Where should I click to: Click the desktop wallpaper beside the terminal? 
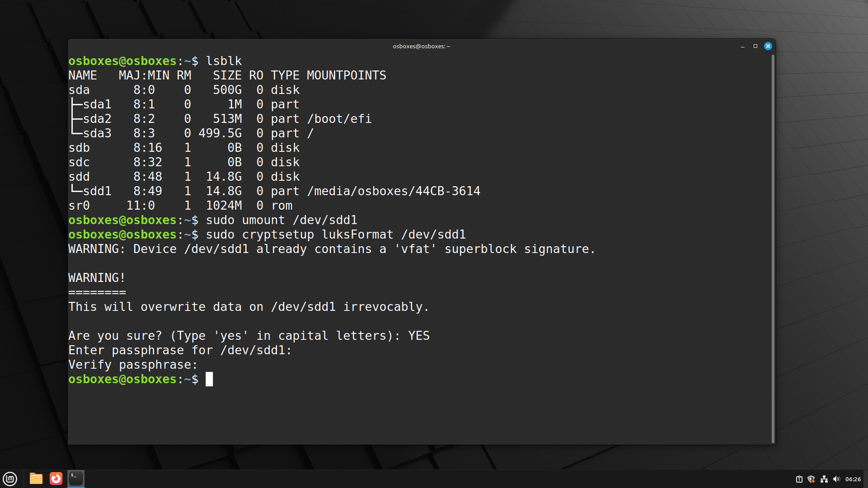821,237
